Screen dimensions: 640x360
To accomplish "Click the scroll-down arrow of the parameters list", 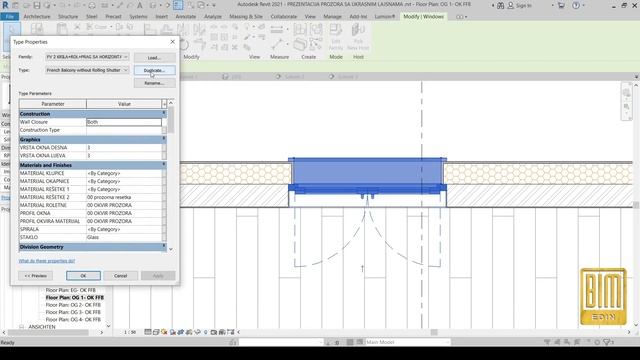I will [x=171, y=249].
